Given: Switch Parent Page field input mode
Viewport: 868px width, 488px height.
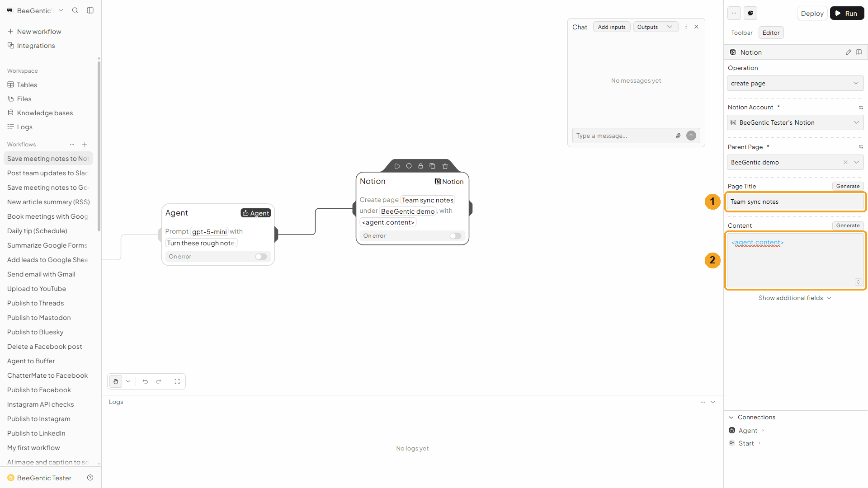Looking at the screenshot, I should coord(861,147).
